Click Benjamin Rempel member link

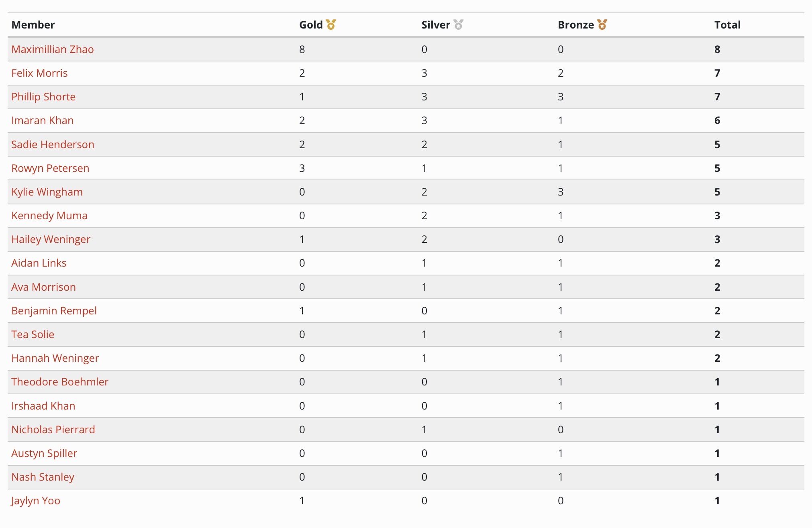[54, 311]
